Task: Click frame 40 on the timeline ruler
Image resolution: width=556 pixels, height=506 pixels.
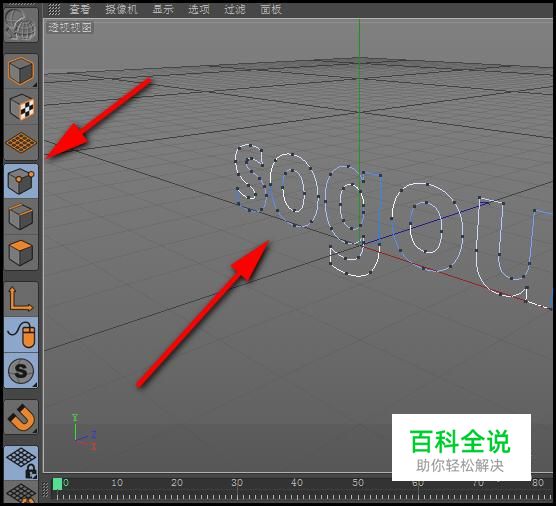Action: tap(297, 483)
